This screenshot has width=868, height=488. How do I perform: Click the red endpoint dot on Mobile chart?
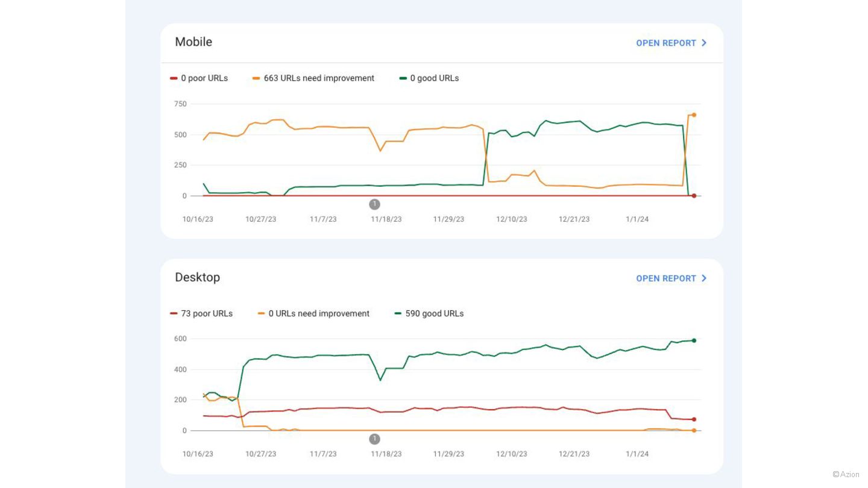(x=694, y=196)
